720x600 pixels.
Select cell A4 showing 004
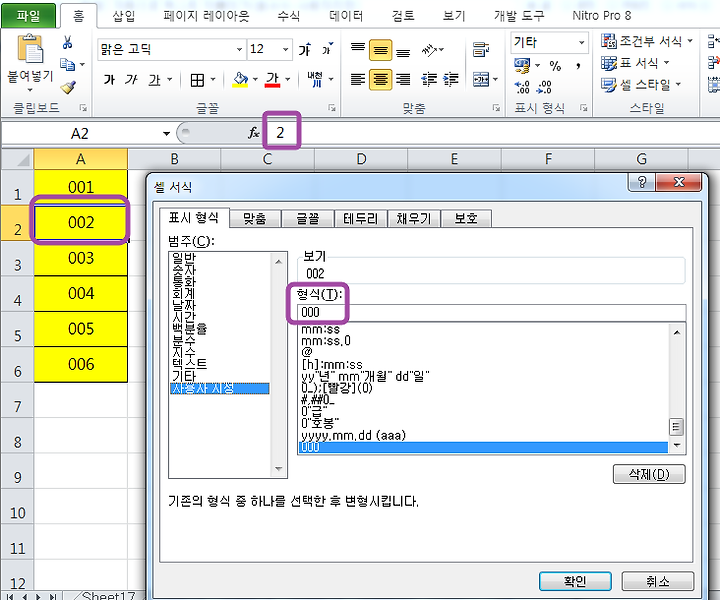pyautogui.click(x=81, y=293)
